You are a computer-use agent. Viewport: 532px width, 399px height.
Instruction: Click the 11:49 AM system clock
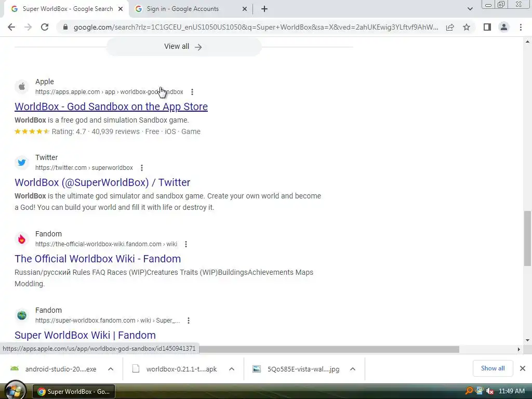pos(512,391)
